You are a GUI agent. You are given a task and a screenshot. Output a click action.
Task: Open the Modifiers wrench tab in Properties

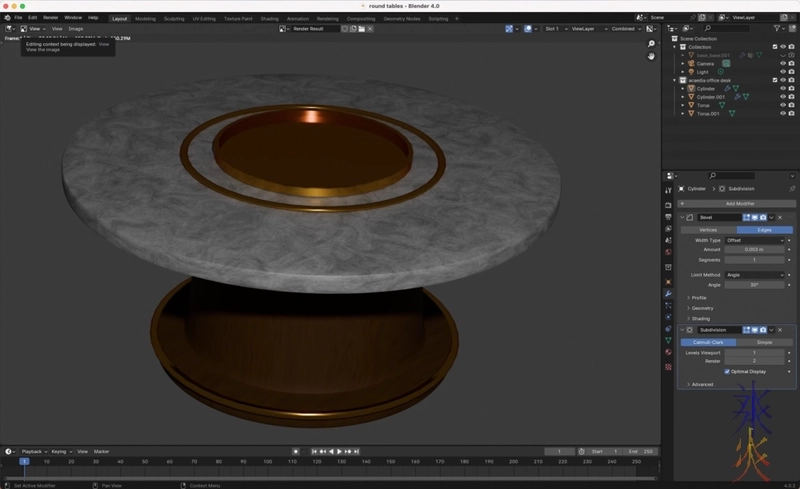tap(668, 294)
